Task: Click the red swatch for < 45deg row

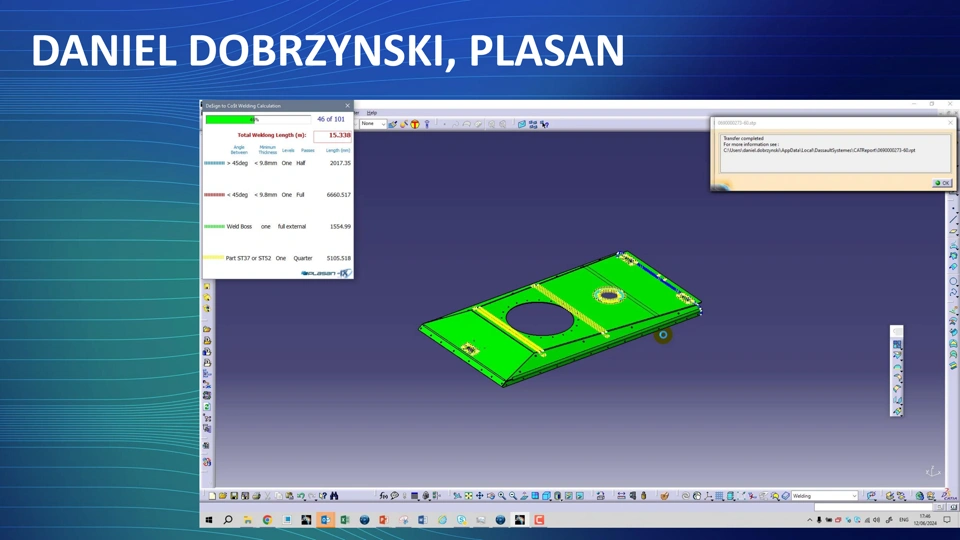Action: pyautogui.click(x=214, y=195)
